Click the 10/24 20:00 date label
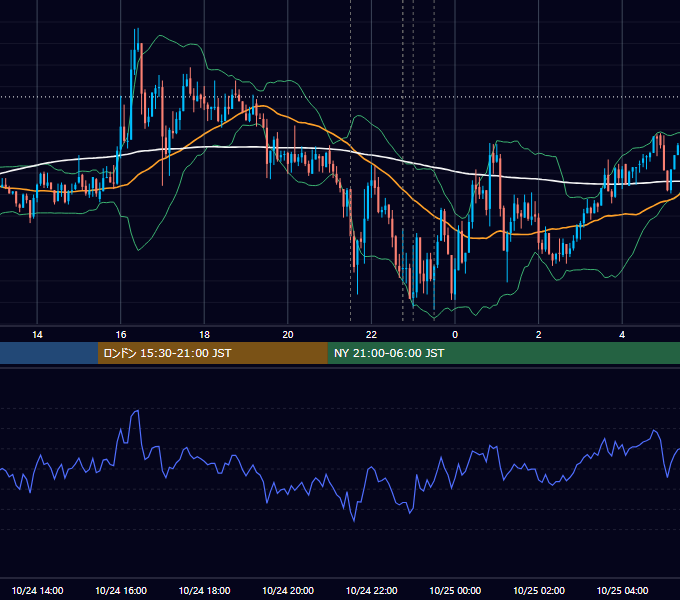This screenshot has width=680, height=600. [288, 590]
